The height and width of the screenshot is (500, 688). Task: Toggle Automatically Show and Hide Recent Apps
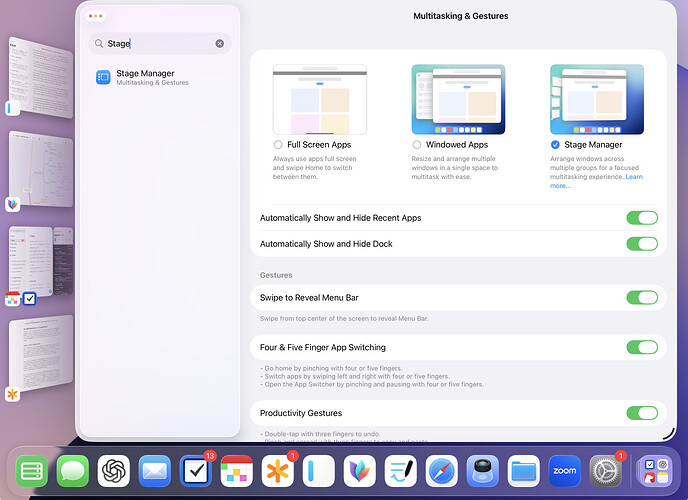click(642, 218)
